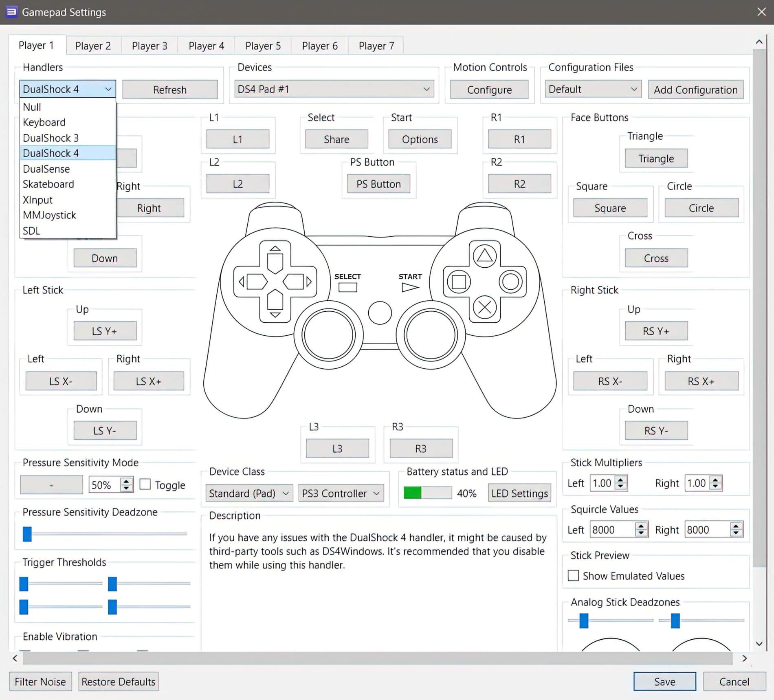Click Add Configuration
The width and height of the screenshot is (774, 700).
[x=696, y=89]
